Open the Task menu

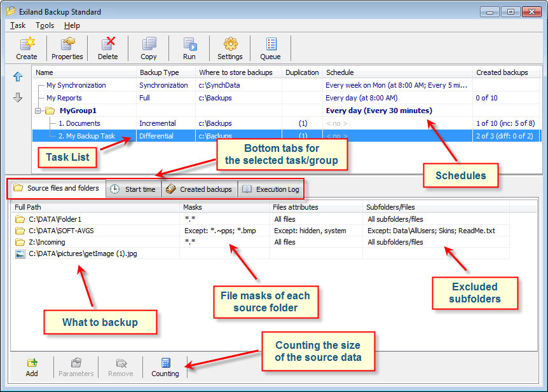pyautogui.click(x=18, y=25)
